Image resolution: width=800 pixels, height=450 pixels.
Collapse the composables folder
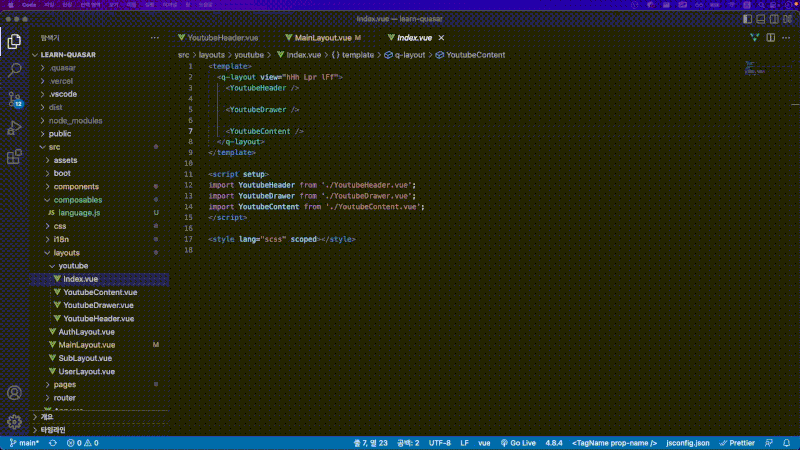(78, 200)
